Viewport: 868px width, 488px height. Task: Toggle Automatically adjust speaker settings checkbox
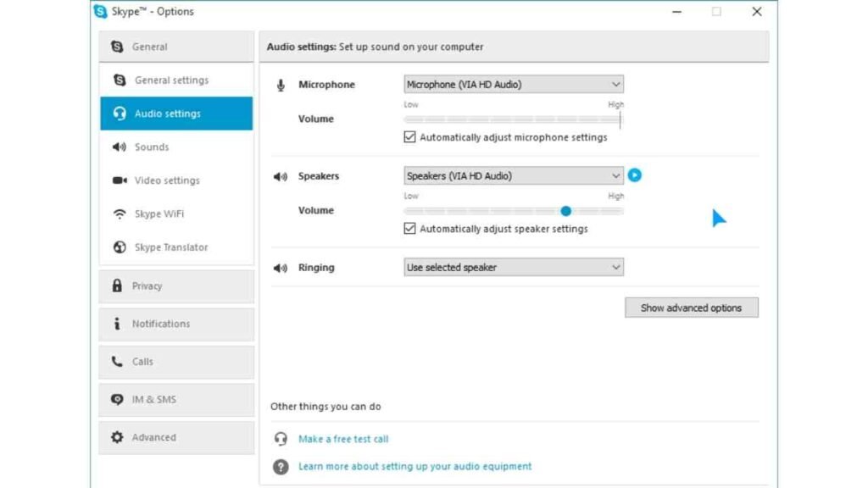tap(409, 228)
